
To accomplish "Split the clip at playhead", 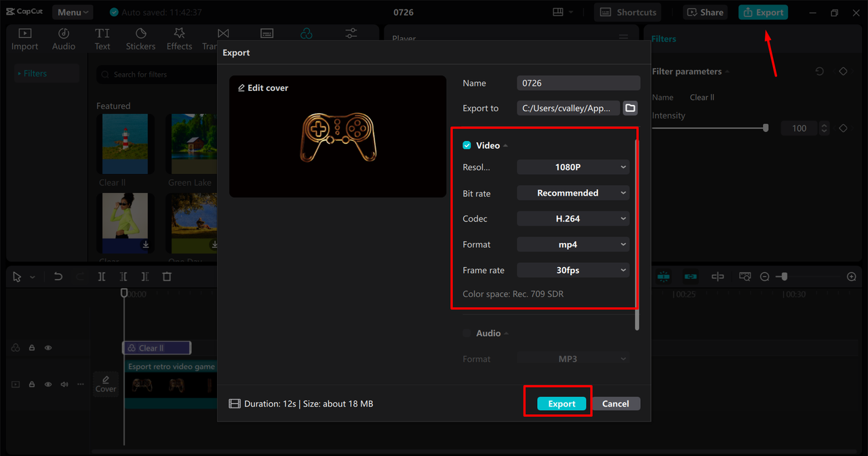I will [x=102, y=276].
